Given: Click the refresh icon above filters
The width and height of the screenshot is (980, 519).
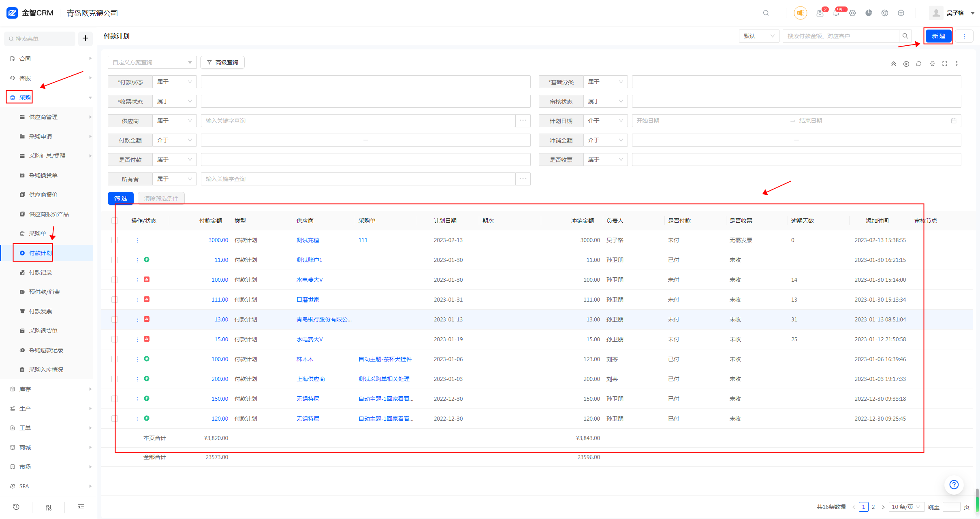Looking at the screenshot, I should tap(919, 64).
